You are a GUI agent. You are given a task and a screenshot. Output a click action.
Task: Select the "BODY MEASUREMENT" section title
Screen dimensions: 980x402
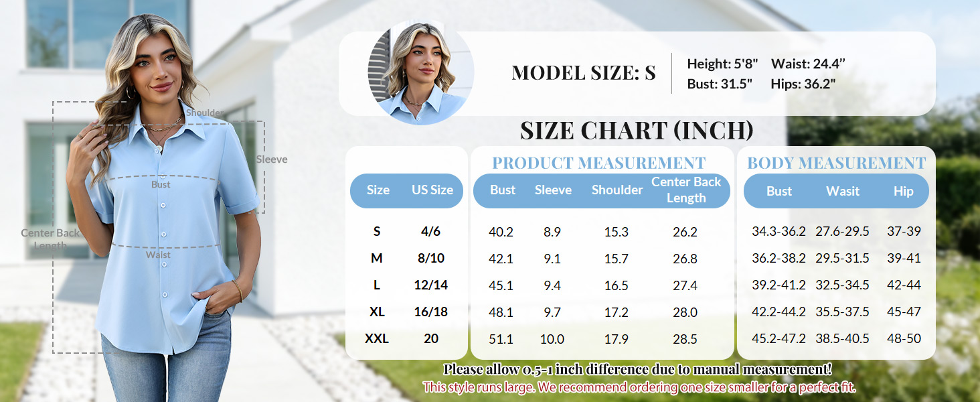coord(836,163)
